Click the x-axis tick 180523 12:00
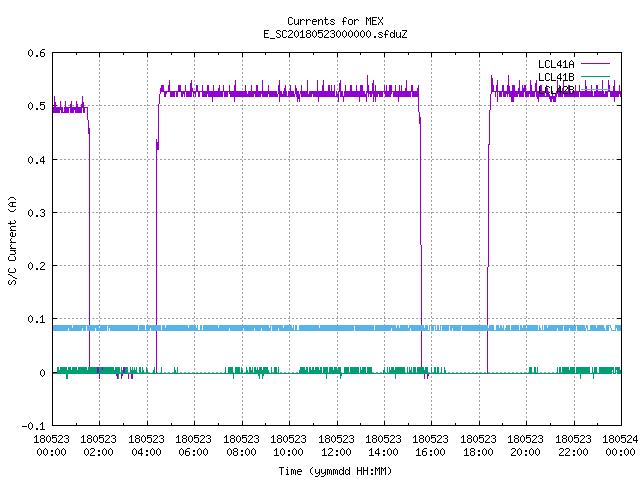 tap(336, 446)
